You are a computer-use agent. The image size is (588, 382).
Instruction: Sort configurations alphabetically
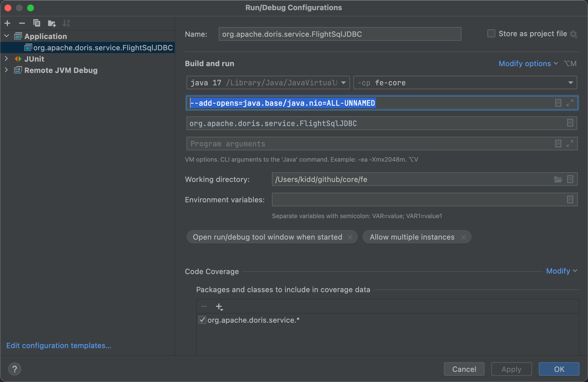tap(66, 23)
